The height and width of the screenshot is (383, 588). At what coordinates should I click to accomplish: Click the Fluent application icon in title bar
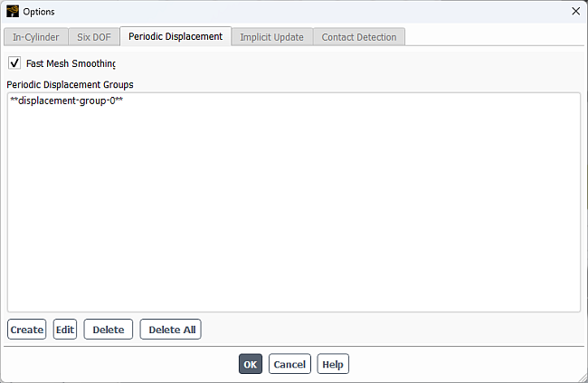coord(13,11)
